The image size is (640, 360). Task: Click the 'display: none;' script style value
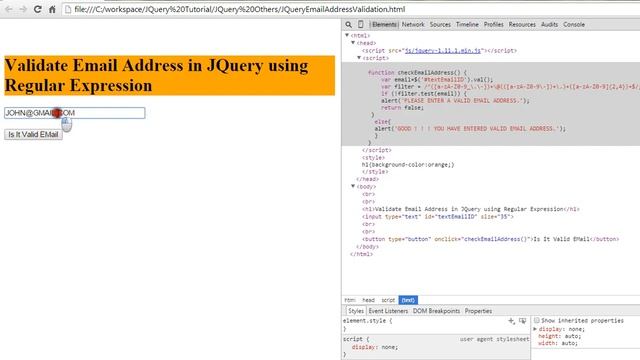click(375, 347)
